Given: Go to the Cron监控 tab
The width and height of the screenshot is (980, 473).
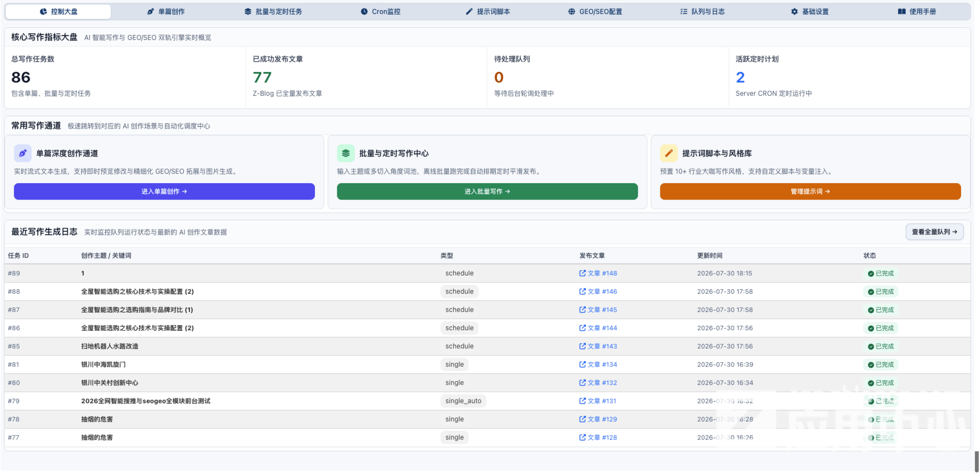Looking at the screenshot, I should (381, 12).
